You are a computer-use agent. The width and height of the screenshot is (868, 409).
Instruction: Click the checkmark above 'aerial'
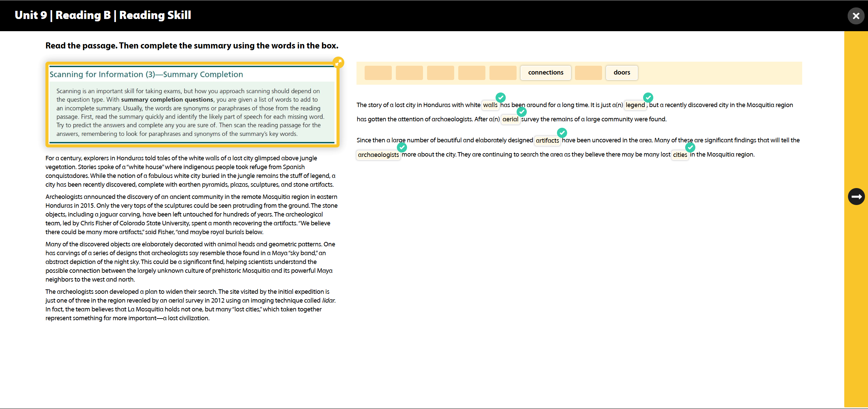pos(522,111)
